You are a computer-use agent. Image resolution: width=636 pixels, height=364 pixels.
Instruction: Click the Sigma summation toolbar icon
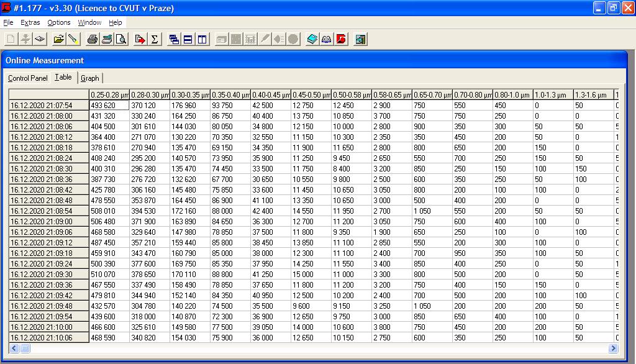(155, 39)
